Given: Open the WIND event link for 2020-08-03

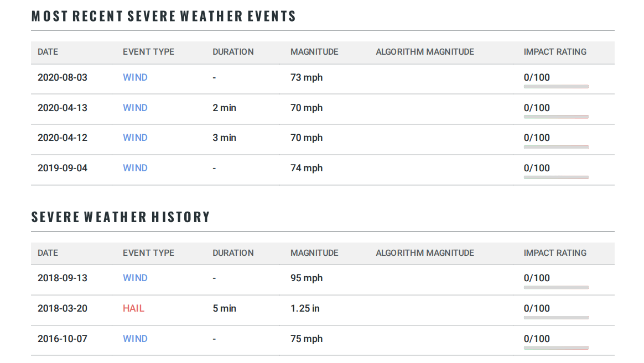Looking at the screenshot, I should [x=134, y=77].
